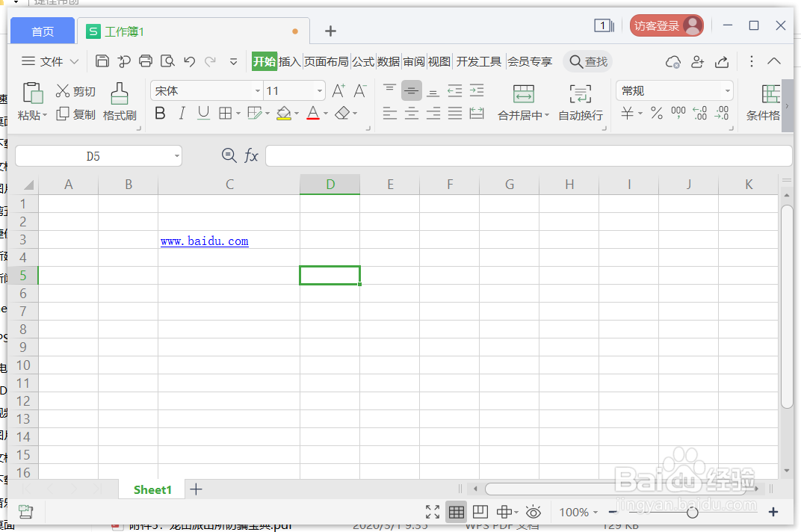The height and width of the screenshot is (532, 801).
Task: Click the Save icon in quick toolbar
Action: pos(102,61)
